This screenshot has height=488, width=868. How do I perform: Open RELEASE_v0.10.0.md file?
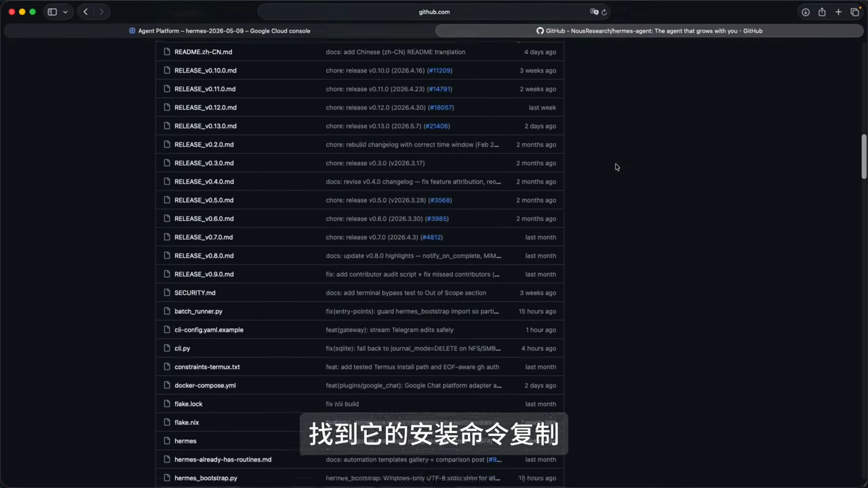click(205, 70)
